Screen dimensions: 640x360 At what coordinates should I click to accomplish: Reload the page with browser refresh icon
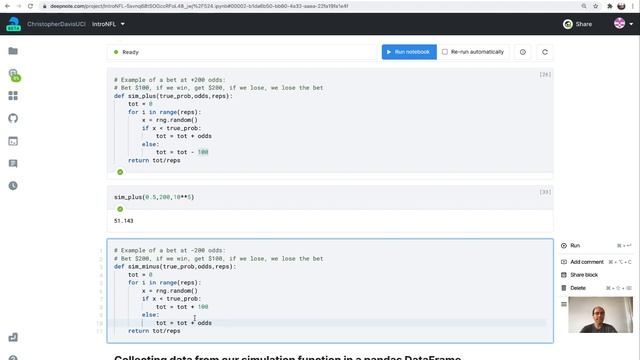[x=31, y=6]
